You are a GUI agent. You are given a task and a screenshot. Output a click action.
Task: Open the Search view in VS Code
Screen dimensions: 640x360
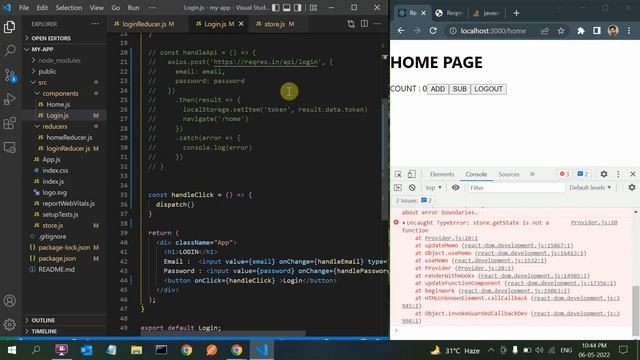(x=9, y=51)
